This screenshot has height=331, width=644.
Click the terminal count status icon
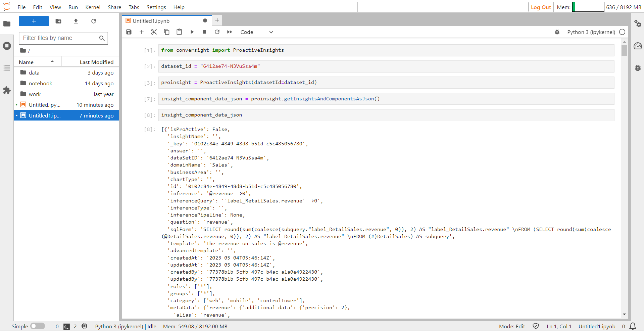66,326
